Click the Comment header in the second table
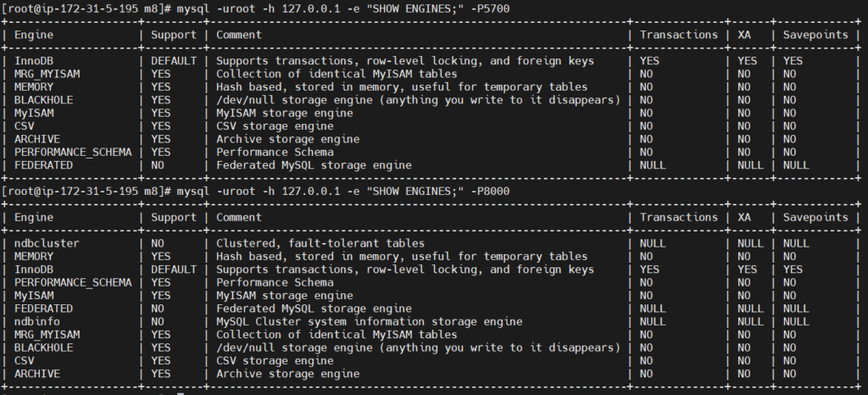The height and width of the screenshot is (395, 868). [x=238, y=217]
